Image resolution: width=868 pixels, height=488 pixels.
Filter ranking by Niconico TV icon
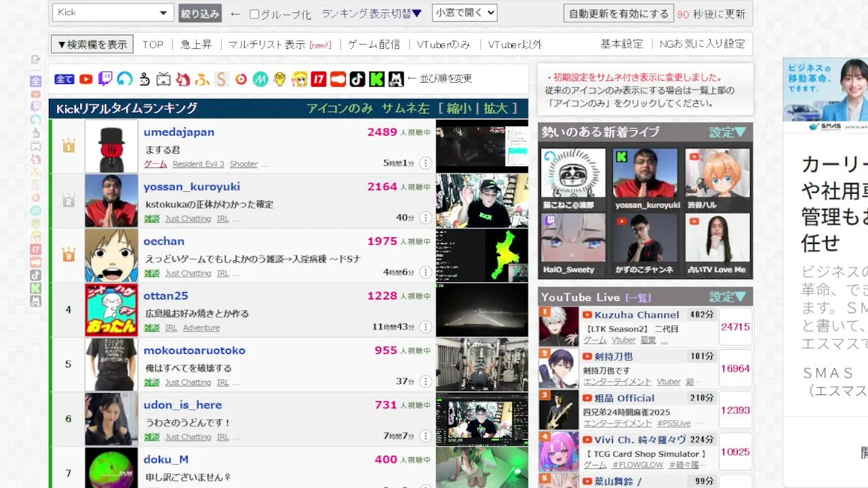(163, 79)
